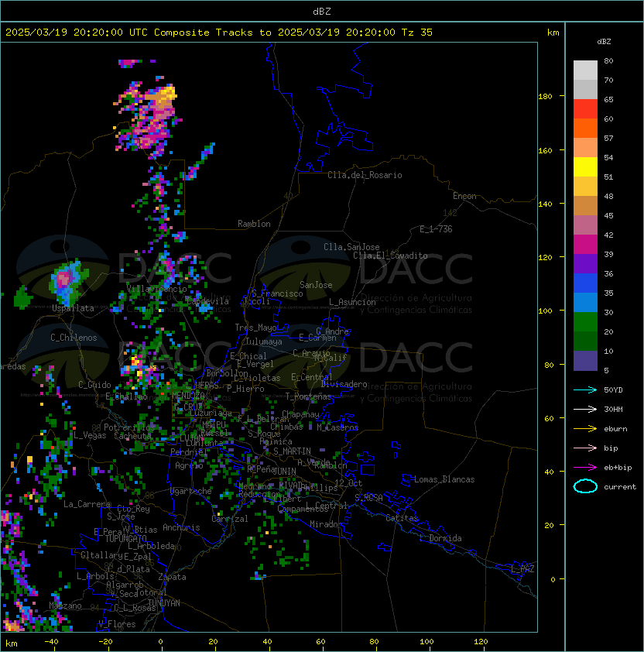Click the 'Clla.del_Rosario' map label

(x=365, y=175)
